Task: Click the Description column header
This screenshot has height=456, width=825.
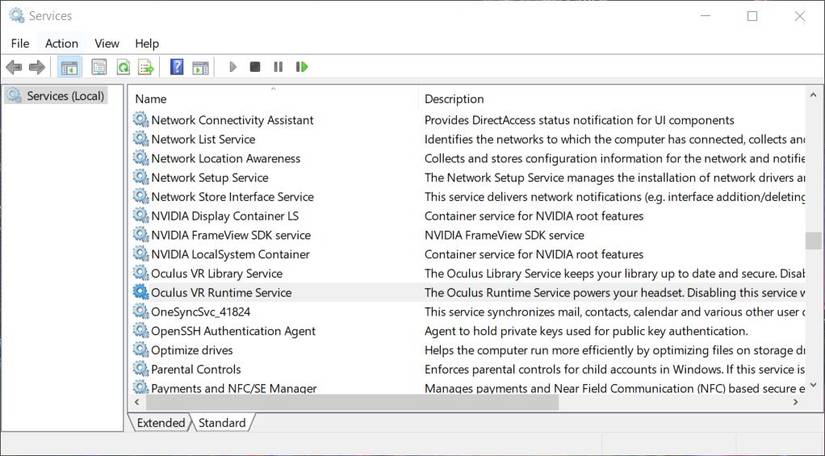Action: pyautogui.click(x=454, y=99)
